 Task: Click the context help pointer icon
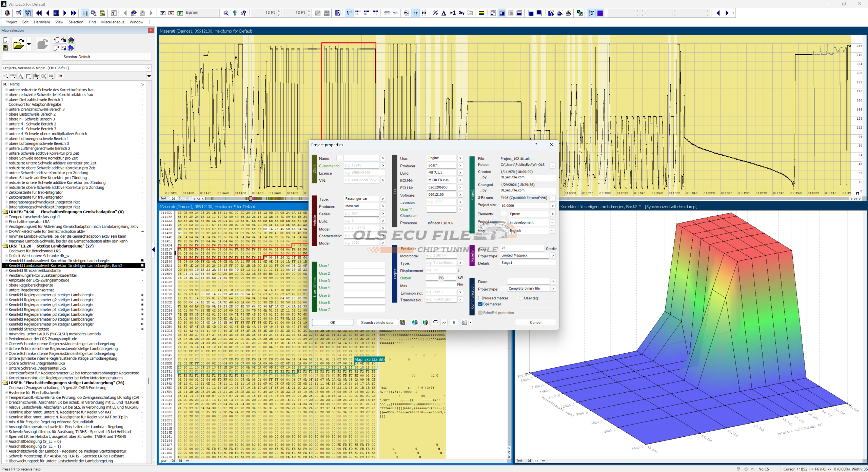coord(243,13)
